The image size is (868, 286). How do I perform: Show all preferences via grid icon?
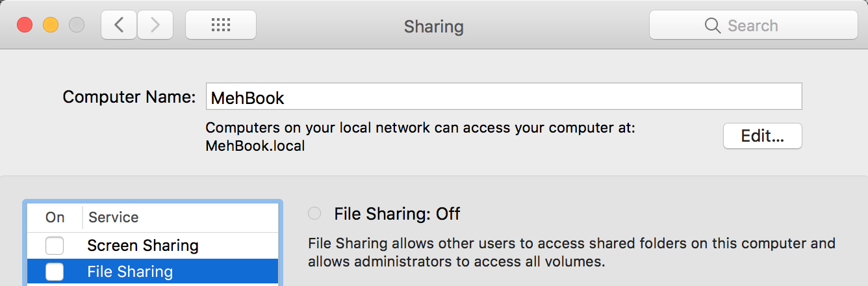(x=221, y=25)
